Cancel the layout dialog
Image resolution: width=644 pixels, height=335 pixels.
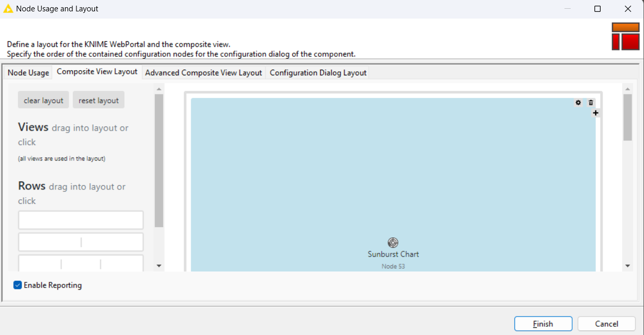coord(606,324)
